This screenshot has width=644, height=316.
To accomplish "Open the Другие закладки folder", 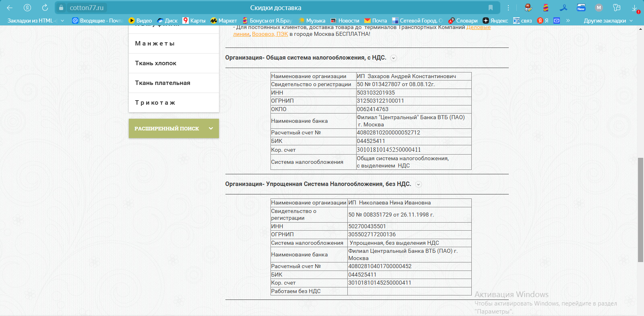I will [608, 21].
